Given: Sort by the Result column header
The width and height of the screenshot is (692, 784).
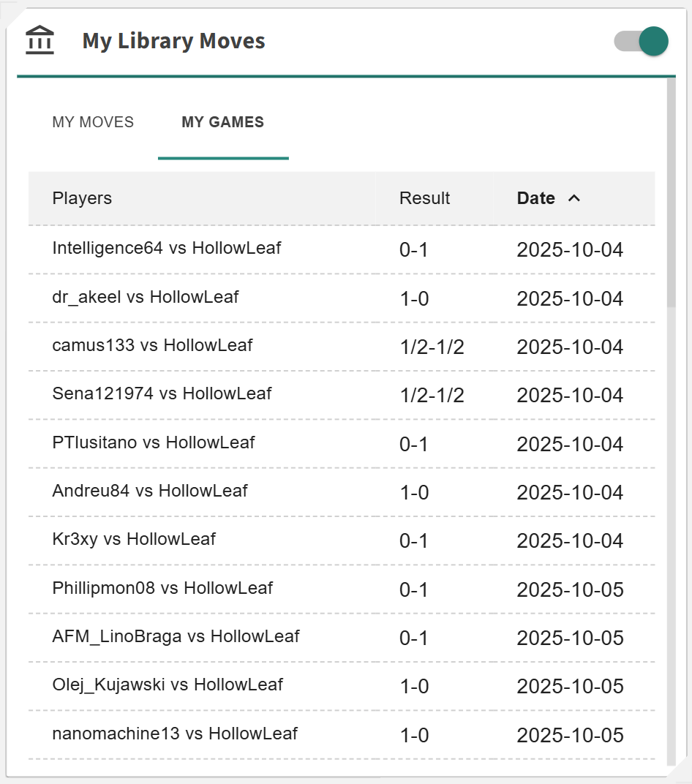Looking at the screenshot, I should pos(424,198).
